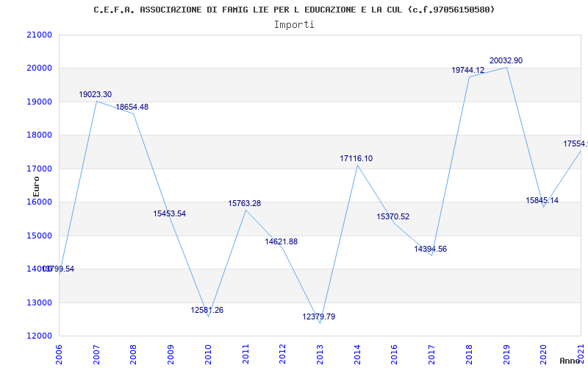Viewport: 588px width, 368px height.
Task: Click year 2019 on x-axis
Action: pyautogui.click(x=506, y=354)
